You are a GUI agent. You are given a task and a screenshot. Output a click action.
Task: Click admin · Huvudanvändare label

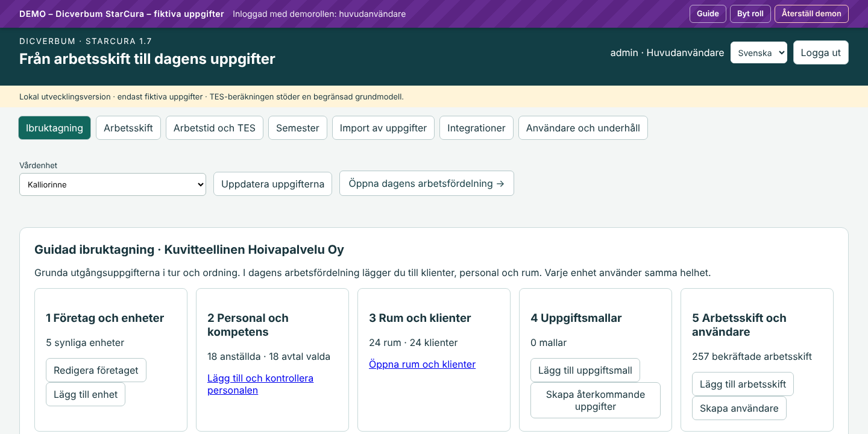667,52
